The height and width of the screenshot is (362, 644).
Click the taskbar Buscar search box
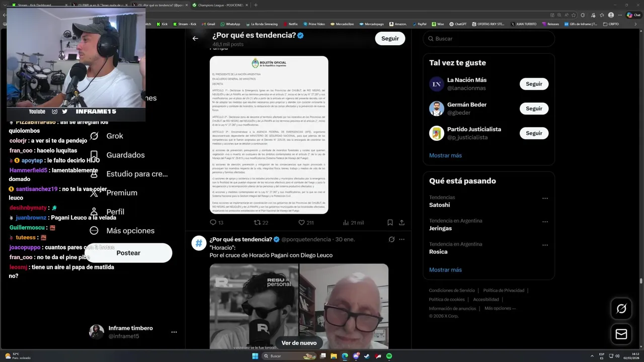coord(288,356)
